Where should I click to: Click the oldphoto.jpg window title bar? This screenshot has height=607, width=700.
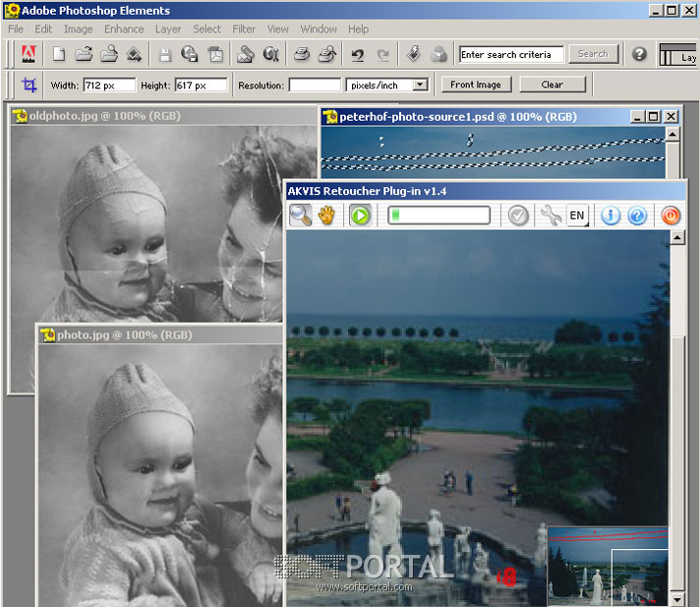pyautogui.click(x=164, y=116)
